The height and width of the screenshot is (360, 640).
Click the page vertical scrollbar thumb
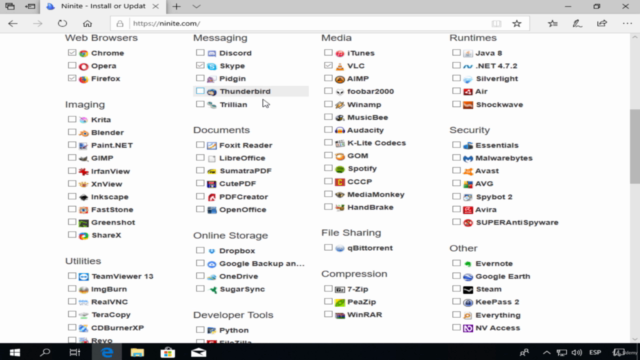point(635,147)
